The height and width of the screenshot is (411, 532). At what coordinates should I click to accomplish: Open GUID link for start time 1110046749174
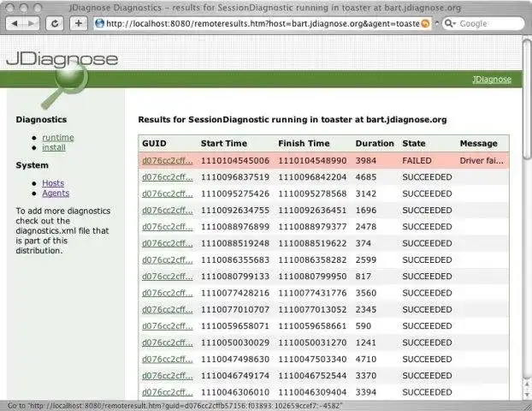pos(168,376)
